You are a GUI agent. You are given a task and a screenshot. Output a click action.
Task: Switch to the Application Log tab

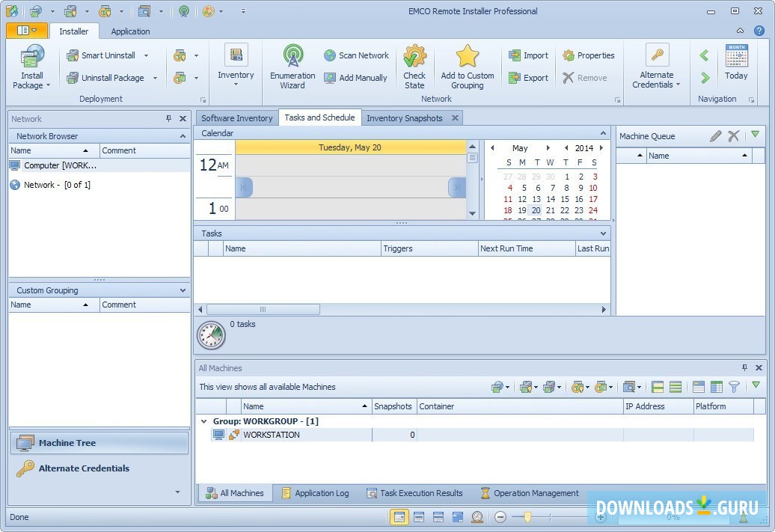coord(316,493)
